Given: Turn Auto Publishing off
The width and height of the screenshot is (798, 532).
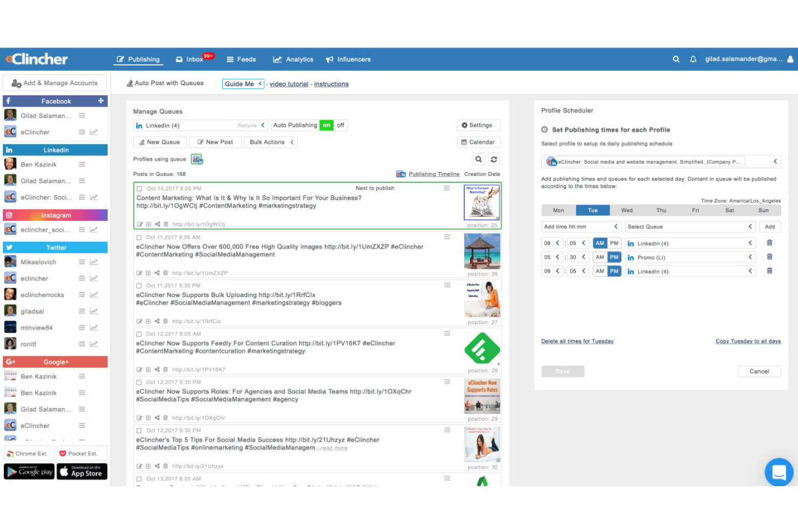Looking at the screenshot, I should [341, 125].
